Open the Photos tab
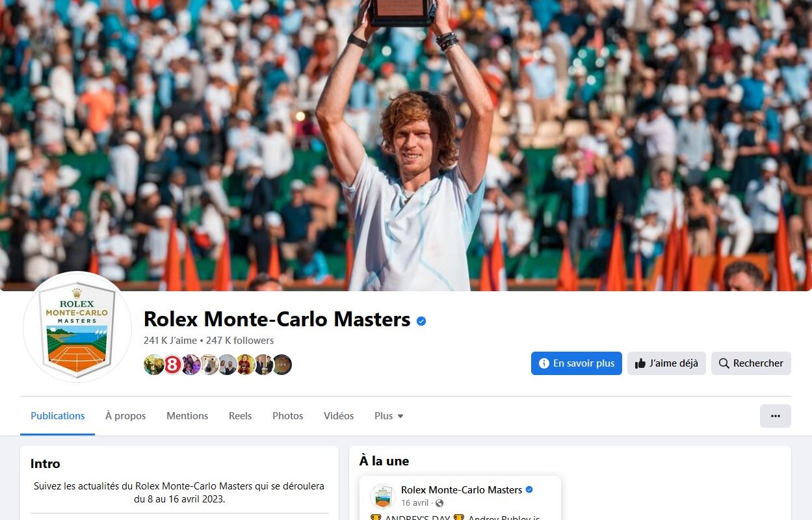 [x=288, y=416]
